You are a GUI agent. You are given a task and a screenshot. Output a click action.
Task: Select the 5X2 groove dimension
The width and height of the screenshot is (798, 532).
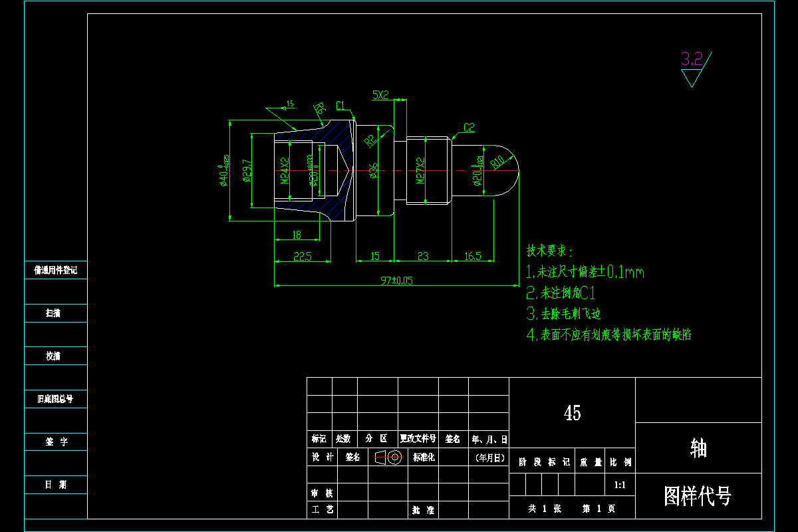pyautogui.click(x=380, y=95)
